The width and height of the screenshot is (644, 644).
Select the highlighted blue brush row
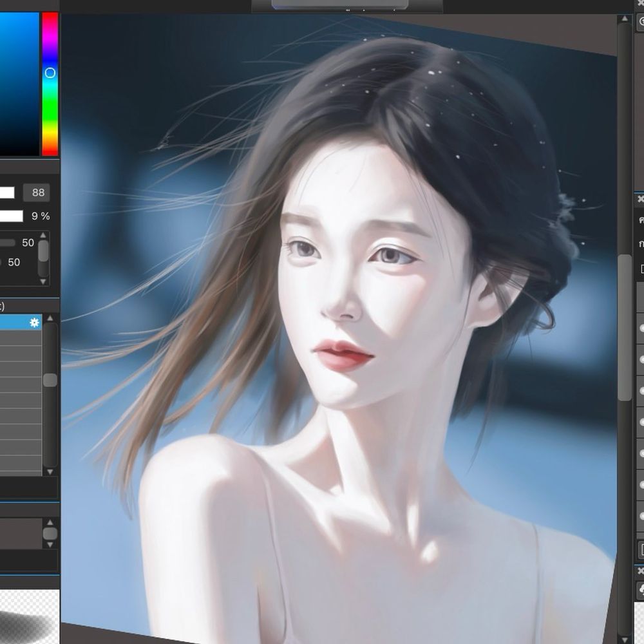click(x=21, y=323)
